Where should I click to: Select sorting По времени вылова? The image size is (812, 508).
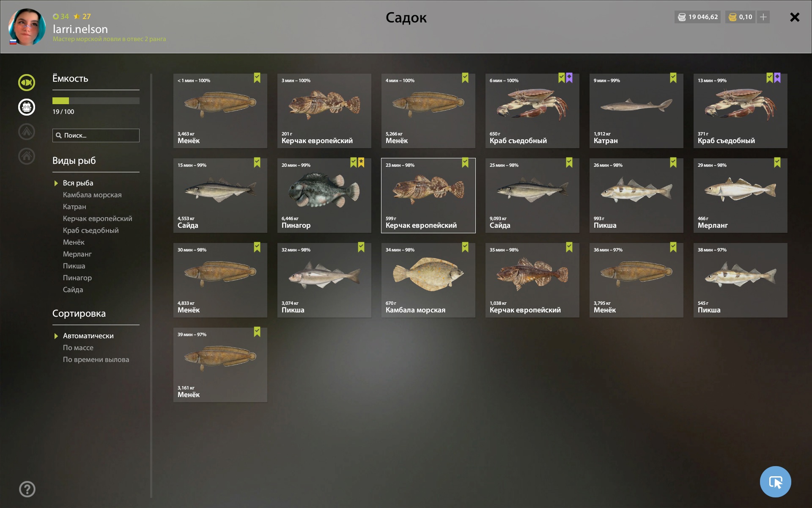pos(96,359)
